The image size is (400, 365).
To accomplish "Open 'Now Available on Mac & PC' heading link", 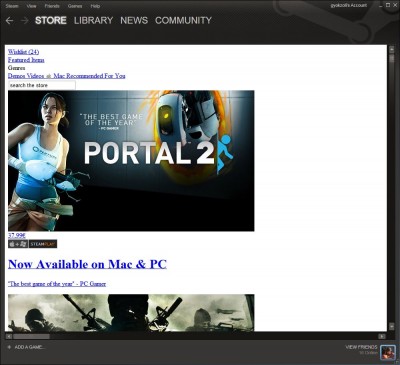I will point(87,264).
